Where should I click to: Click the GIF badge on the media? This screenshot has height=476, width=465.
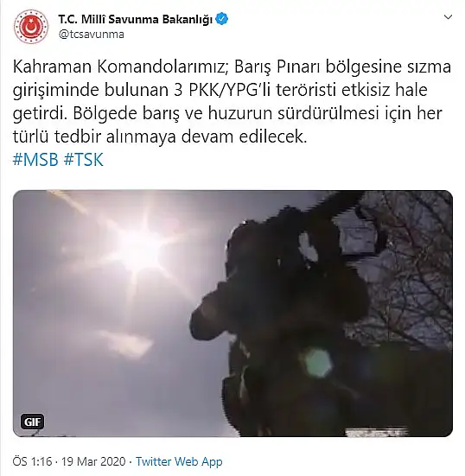click(x=33, y=422)
